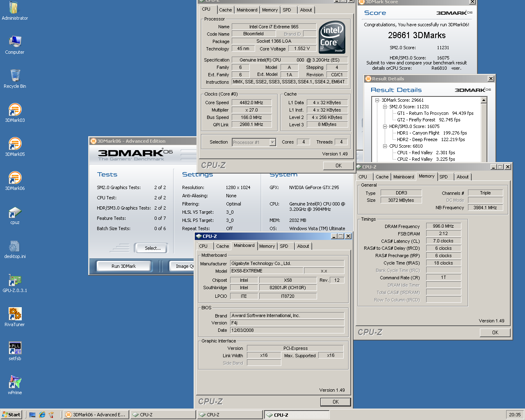The image size is (525, 420).
Task: Click the Internet Explorer quick launch icon
Action: point(42,415)
